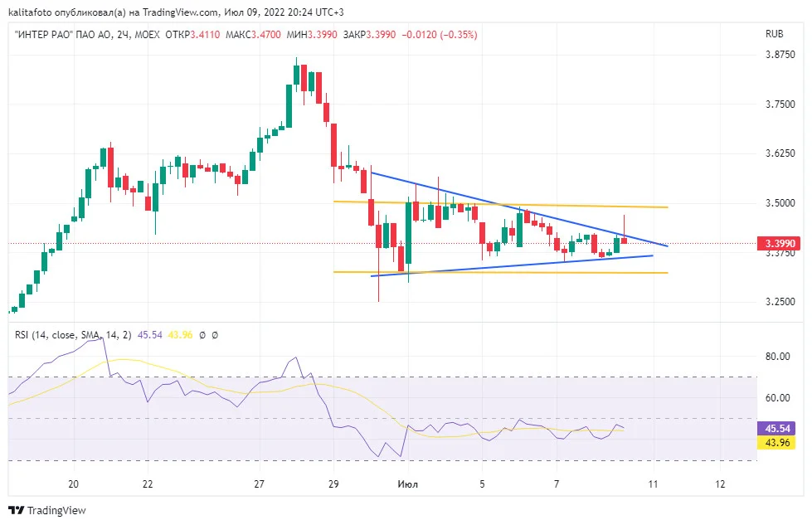Viewport: 812px width, 525px height.
Task: Open the TradingView.com text in header
Action: tap(180, 12)
